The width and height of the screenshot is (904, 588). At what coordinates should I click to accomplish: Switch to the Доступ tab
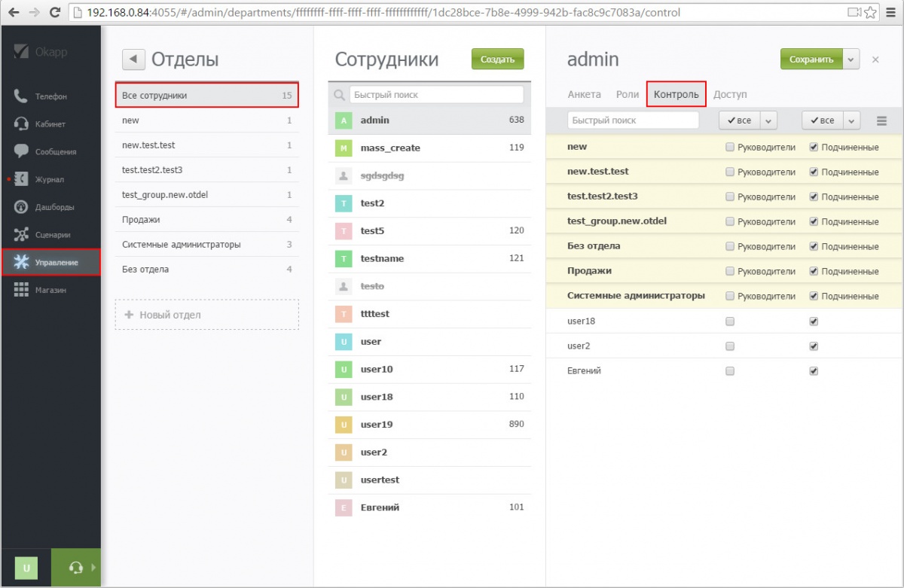(730, 94)
